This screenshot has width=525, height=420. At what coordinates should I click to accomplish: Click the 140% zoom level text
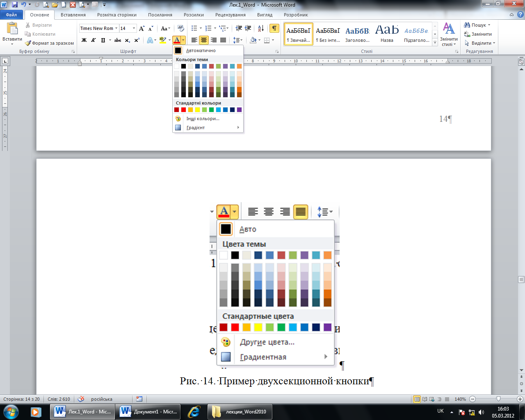(460, 399)
